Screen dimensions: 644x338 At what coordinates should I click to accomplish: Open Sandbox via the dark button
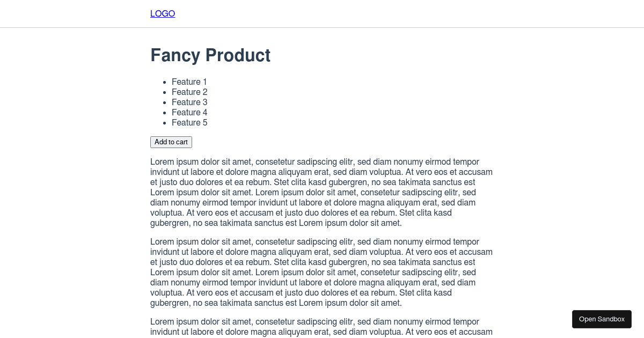click(602, 319)
